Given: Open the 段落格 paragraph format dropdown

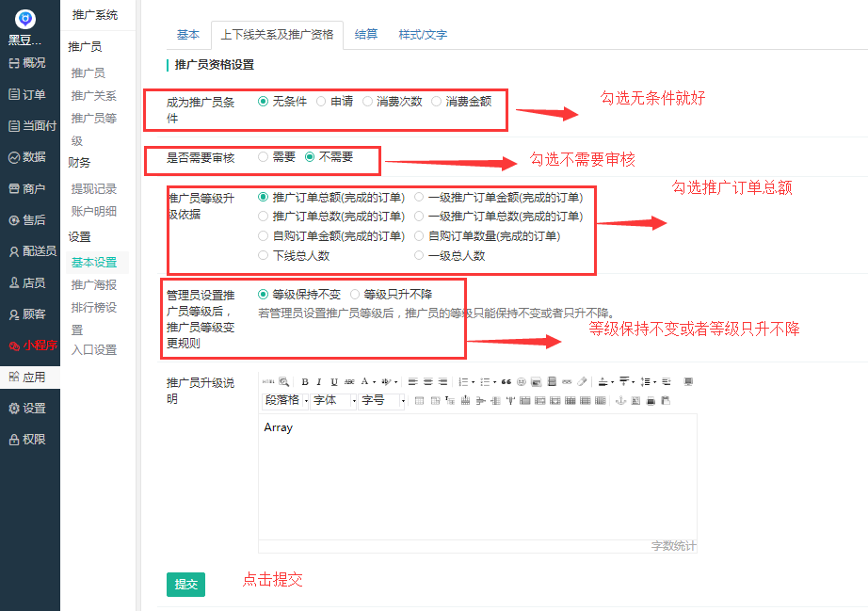Looking at the screenshot, I should (285, 401).
